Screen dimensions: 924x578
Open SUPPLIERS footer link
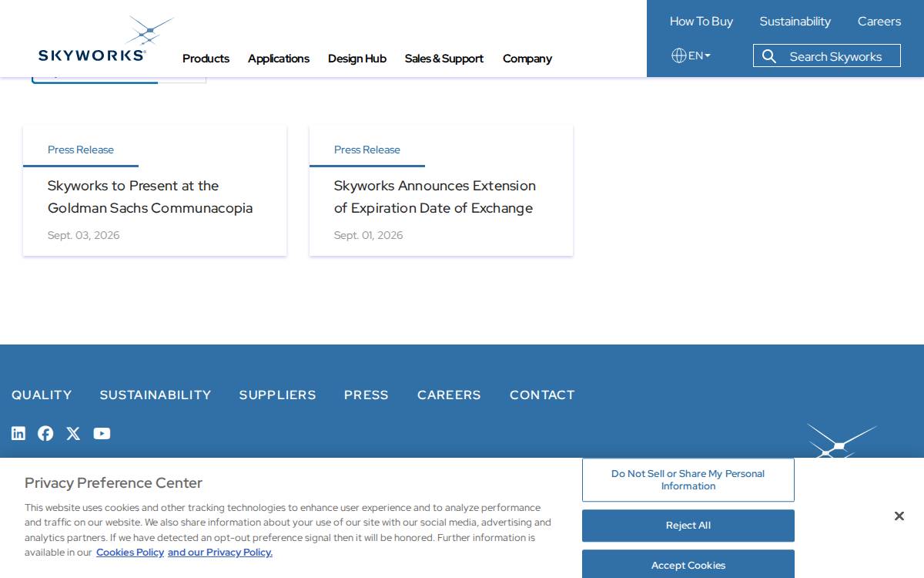tap(277, 395)
